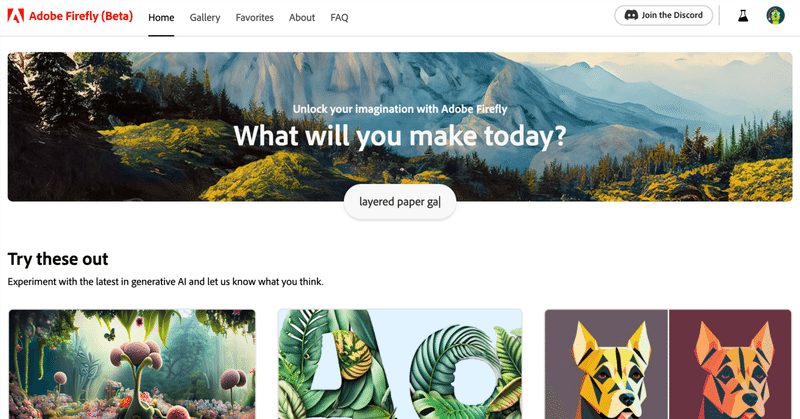
Task: Select the orange geometric dog image
Action: pyautogui.click(x=730, y=364)
